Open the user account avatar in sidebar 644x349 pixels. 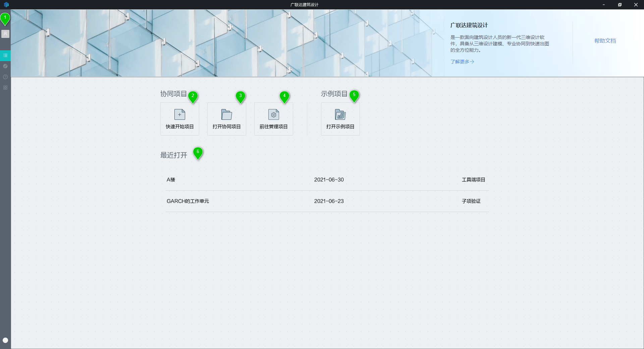pos(5,34)
